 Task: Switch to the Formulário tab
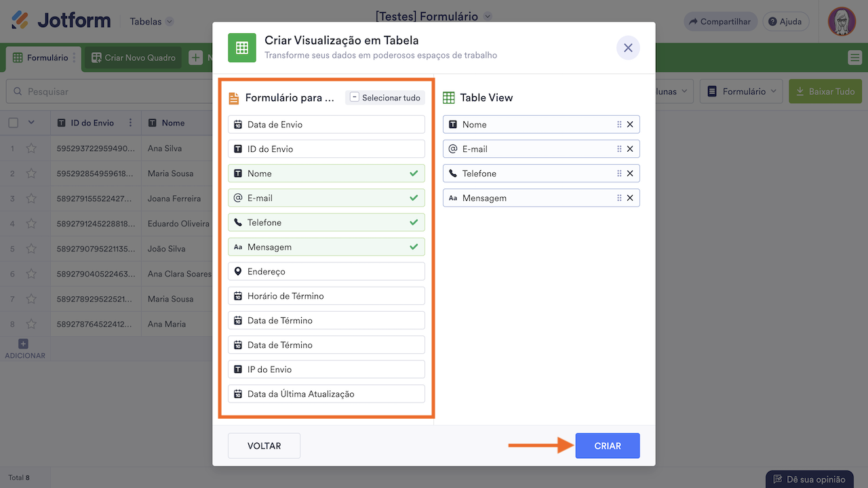41,58
